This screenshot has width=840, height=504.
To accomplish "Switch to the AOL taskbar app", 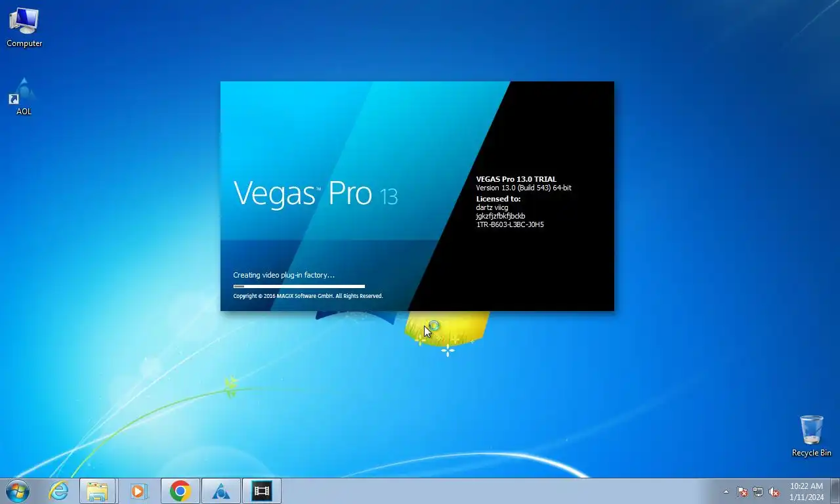I will pos(220,491).
